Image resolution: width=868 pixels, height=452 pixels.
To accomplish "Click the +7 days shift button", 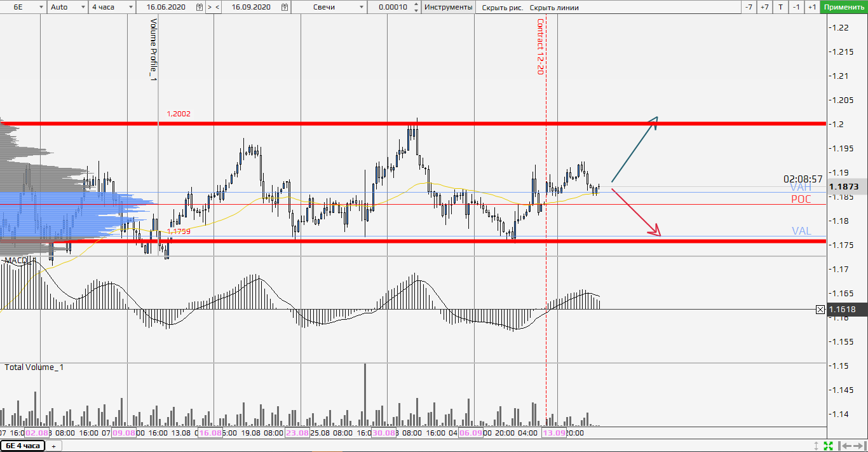I will (764, 7).
